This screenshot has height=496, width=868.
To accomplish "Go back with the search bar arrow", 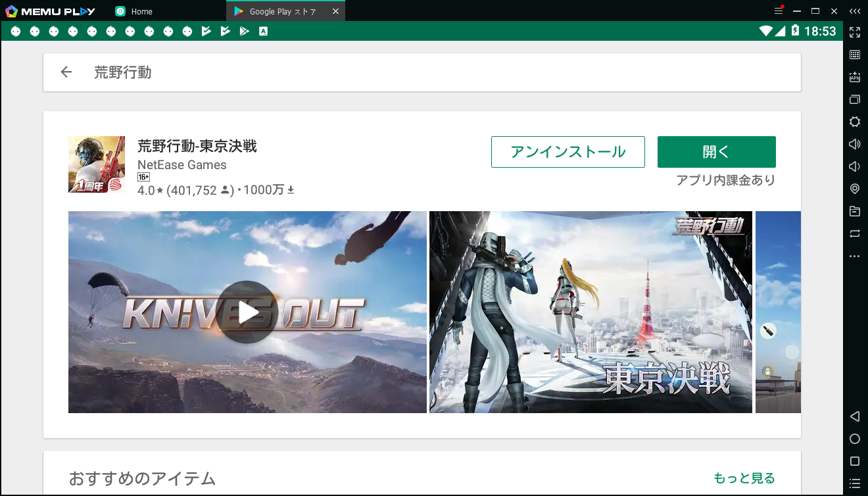I will [66, 72].
